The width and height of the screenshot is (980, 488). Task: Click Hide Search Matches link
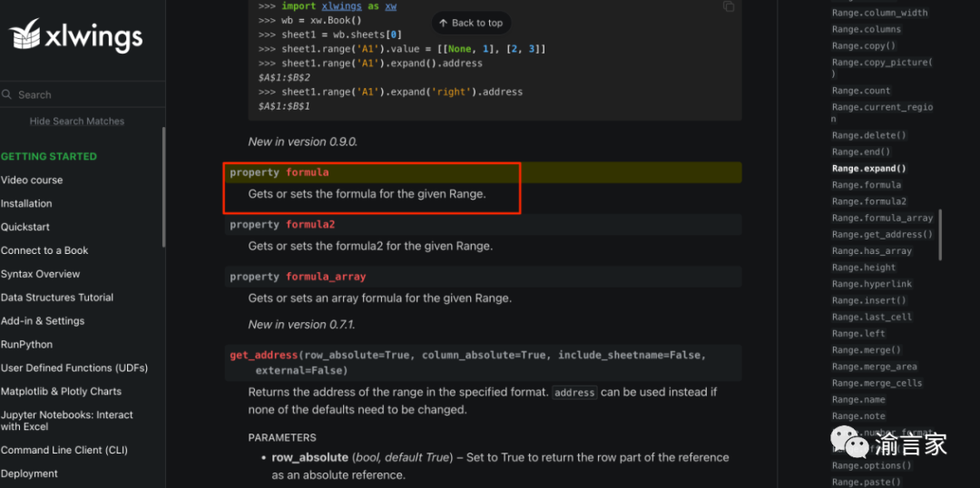pyautogui.click(x=77, y=122)
